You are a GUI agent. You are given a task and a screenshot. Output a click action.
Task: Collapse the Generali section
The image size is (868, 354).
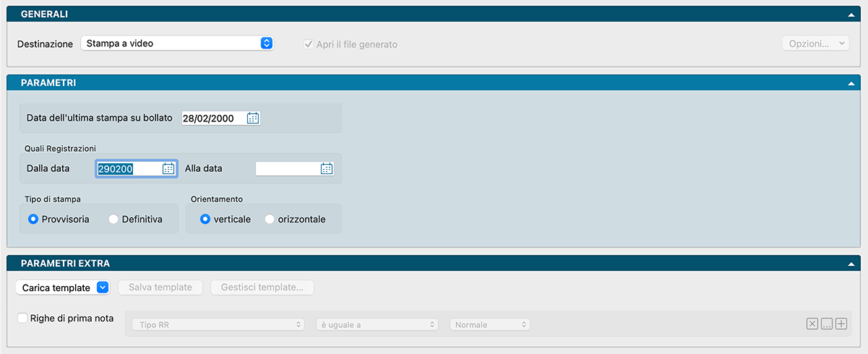point(851,14)
